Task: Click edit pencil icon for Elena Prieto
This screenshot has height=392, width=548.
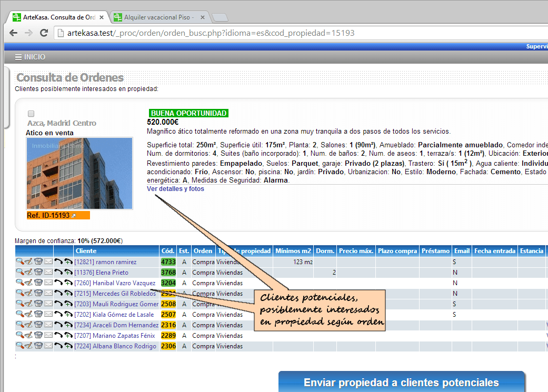Action: click(29, 272)
